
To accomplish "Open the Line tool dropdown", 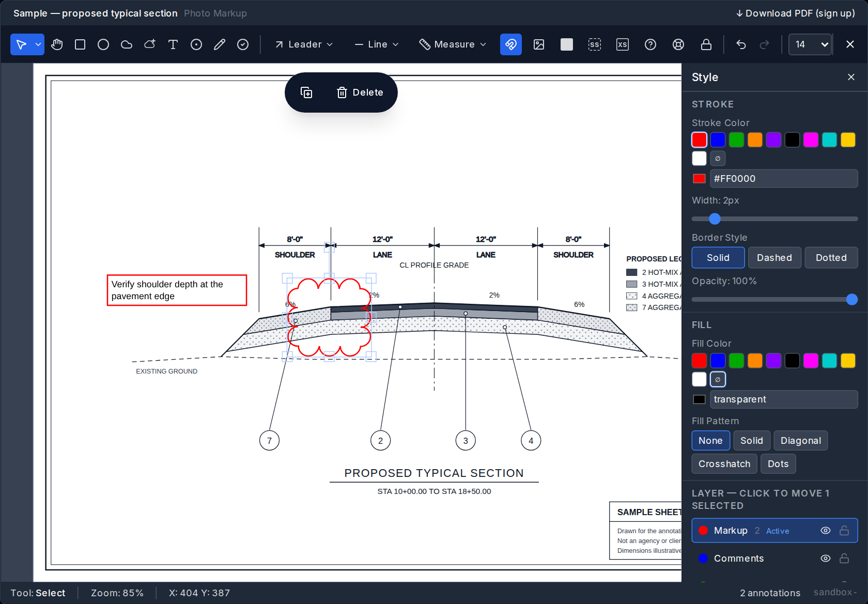I will tap(377, 44).
